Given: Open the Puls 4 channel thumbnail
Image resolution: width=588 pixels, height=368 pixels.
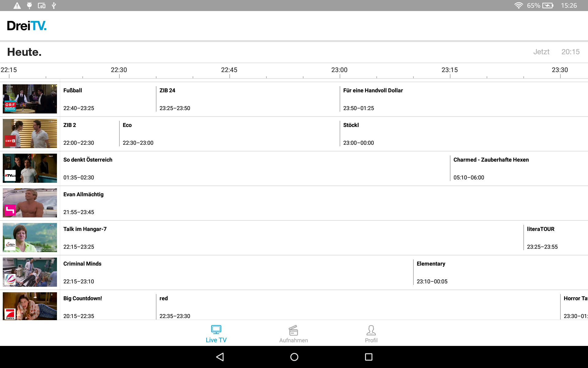Looking at the screenshot, I should [x=30, y=203].
